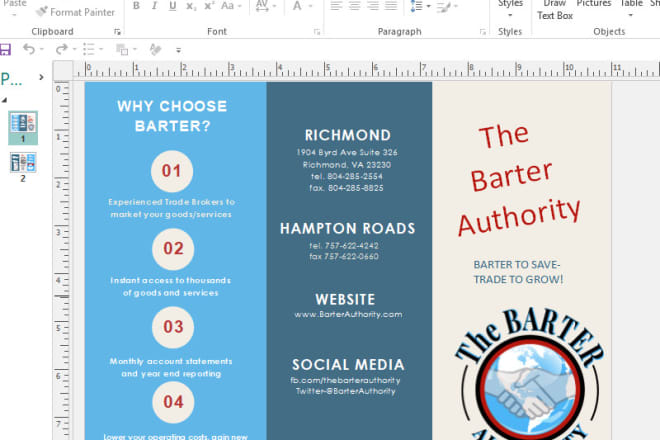Click the 04 circle
This screenshot has width=660, height=440.
[x=173, y=402]
